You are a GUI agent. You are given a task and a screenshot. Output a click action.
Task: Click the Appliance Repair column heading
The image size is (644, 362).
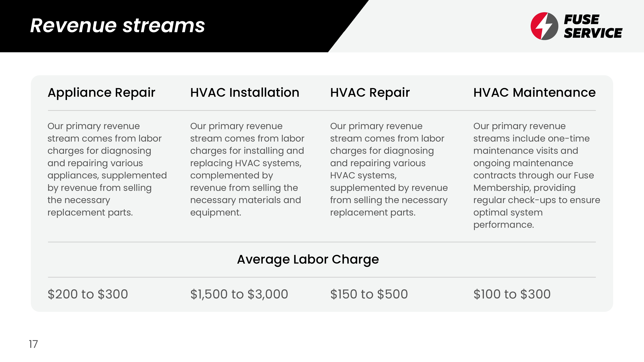tap(101, 92)
